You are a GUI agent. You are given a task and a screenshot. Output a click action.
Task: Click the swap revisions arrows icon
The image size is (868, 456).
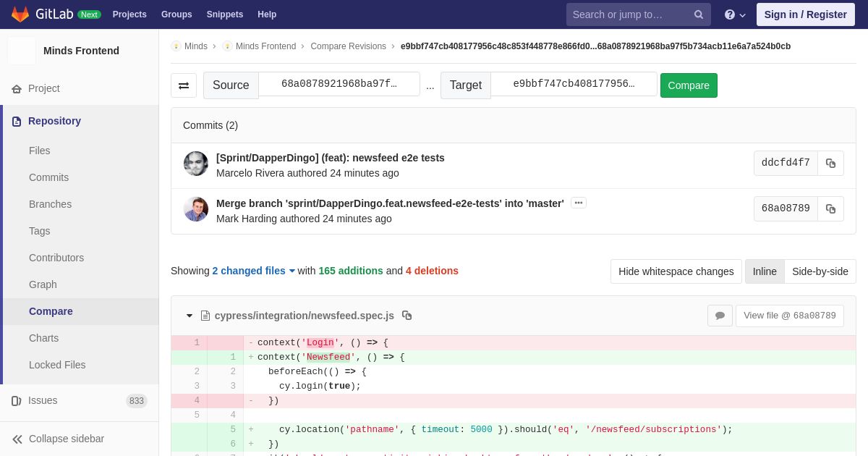click(184, 85)
